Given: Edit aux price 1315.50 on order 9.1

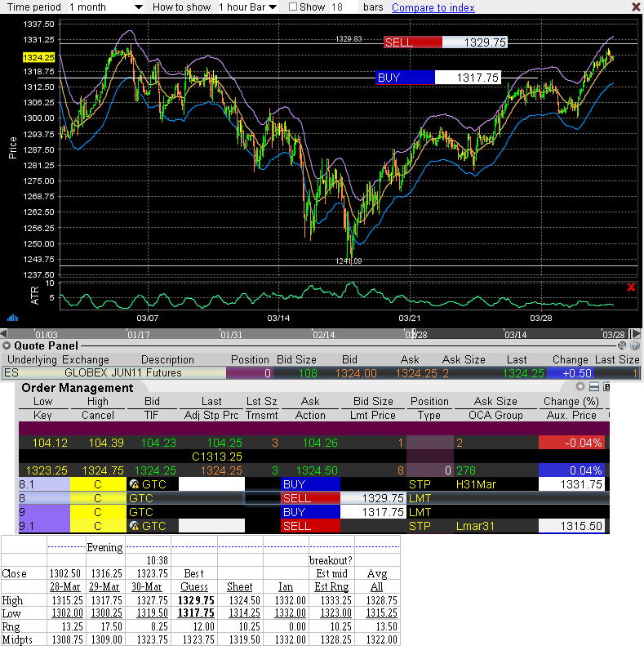Looking at the screenshot, I should pyautogui.click(x=571, y=526).
